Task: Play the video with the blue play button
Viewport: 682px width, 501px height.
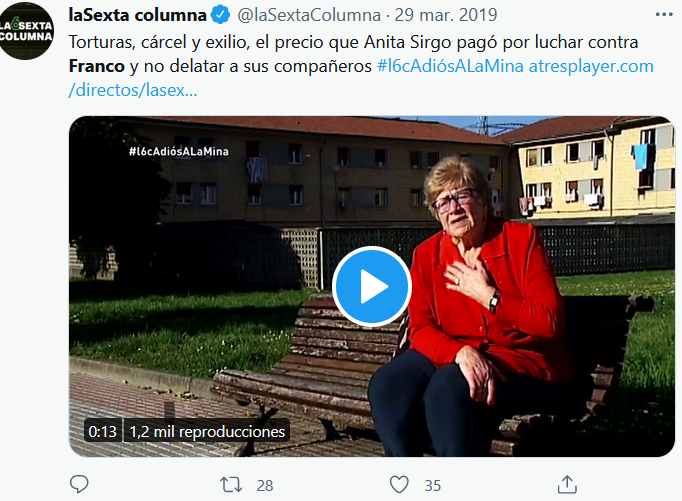Action: (x=371, y=286)
